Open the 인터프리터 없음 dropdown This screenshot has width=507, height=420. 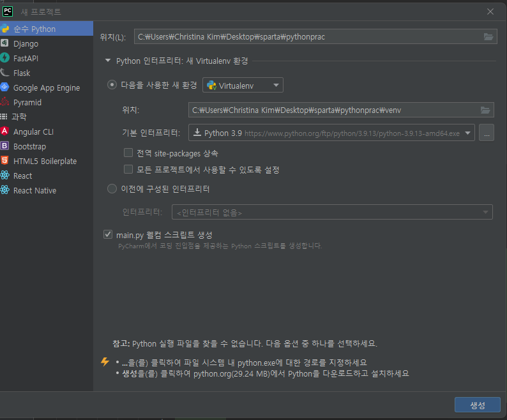pos(332,212)
